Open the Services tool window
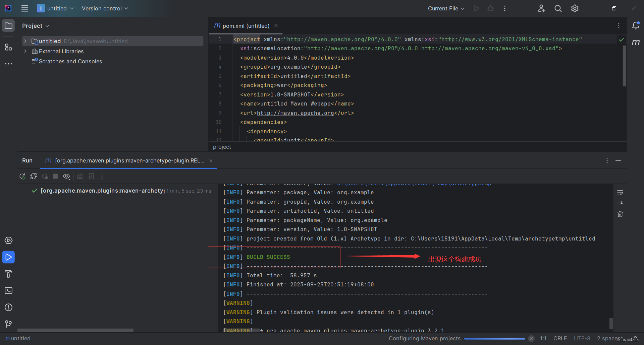644x345 pixels. click(9, 240)
